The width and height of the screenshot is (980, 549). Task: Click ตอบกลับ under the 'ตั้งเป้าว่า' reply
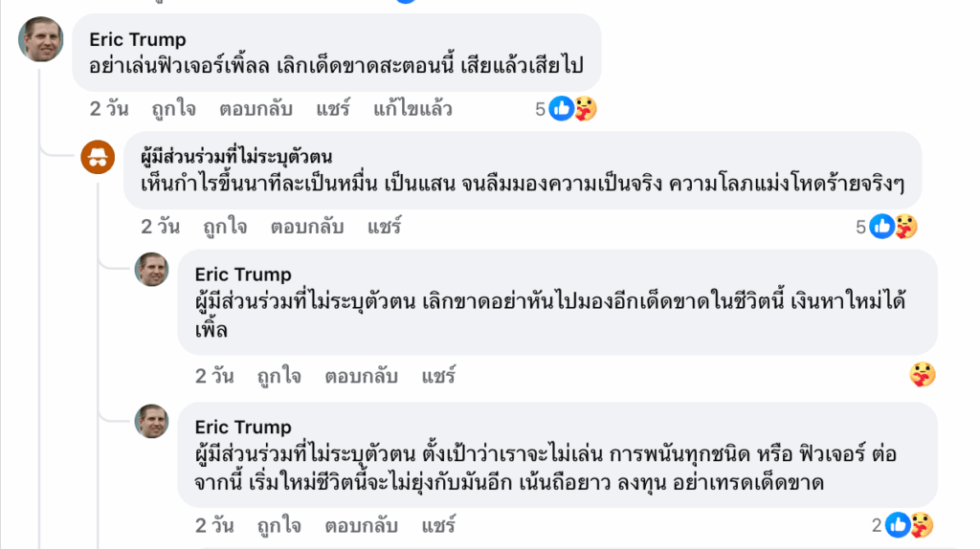[x=361, y=525]
